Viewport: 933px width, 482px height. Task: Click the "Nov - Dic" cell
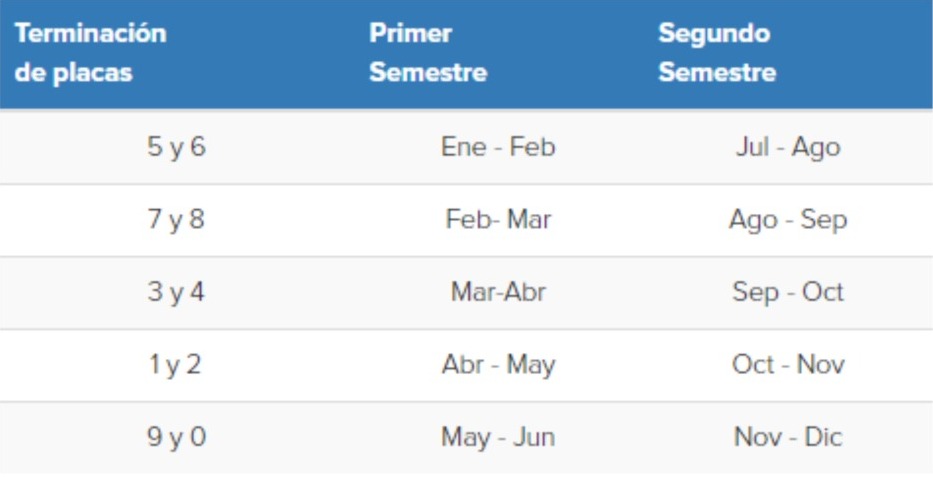point(788,437)
